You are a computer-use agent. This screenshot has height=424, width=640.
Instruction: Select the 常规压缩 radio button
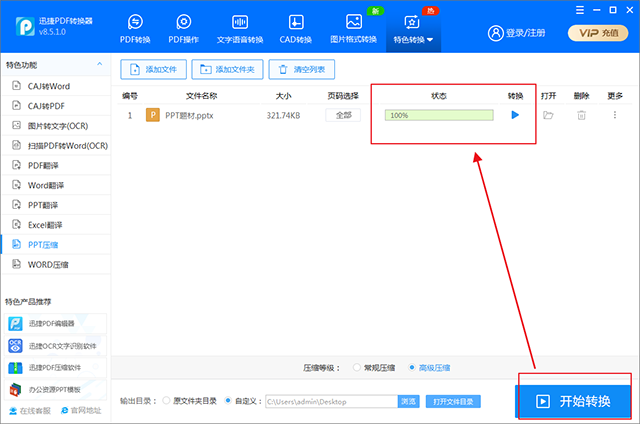coord(357,368)
